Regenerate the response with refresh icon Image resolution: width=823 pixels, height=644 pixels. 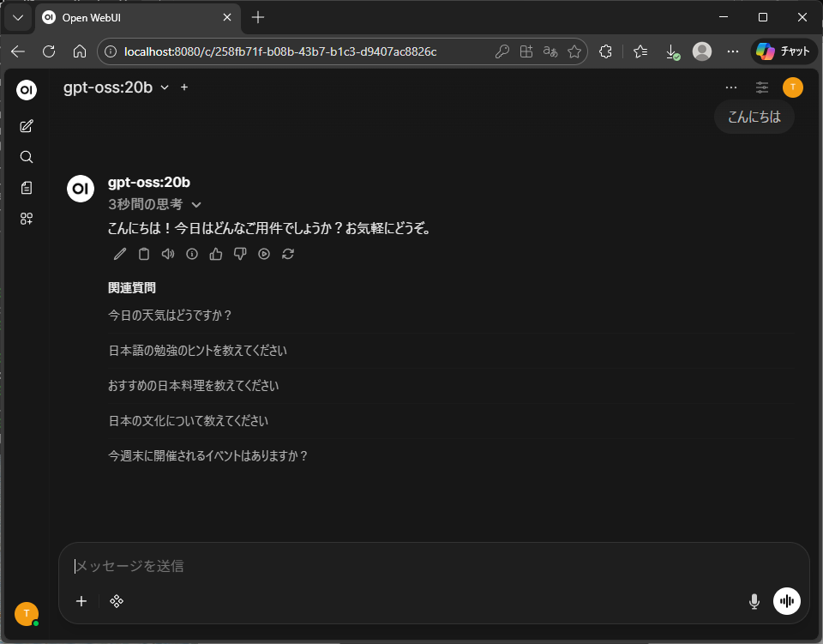click(288, 254)
